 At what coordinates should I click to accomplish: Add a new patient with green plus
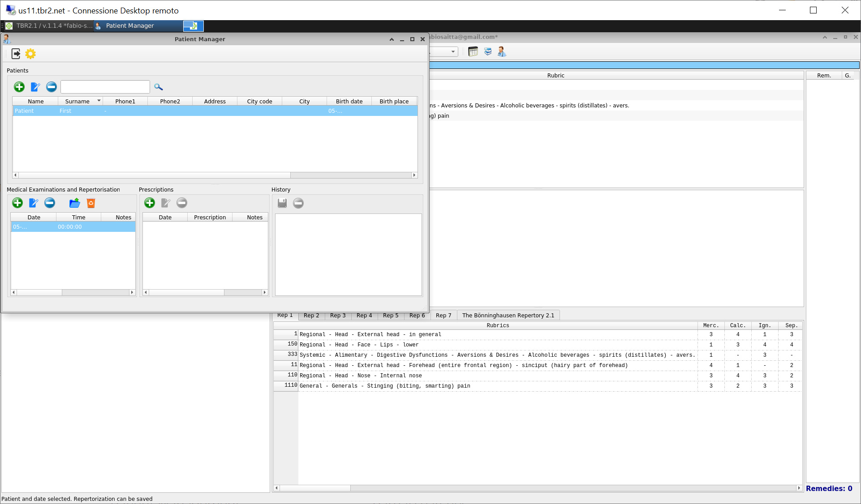tap(19, 87)
